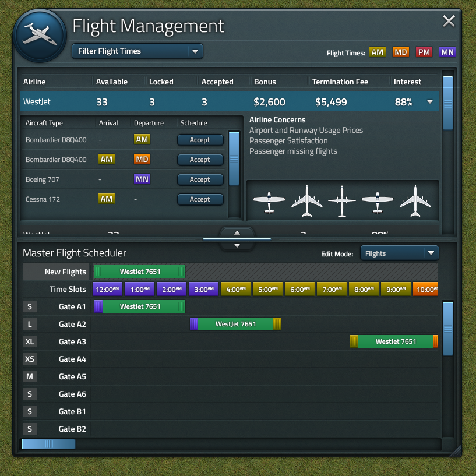Open the Edit Mode Flights dropdown
This screenshot has height=476, width=476.
(x=399, y=253)
